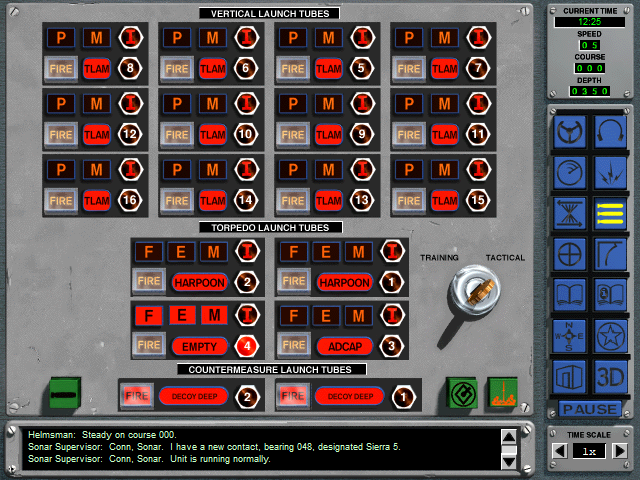Change ADCAP load in torpedo tube 3
The image size is (640, 480).
[345, 347]
